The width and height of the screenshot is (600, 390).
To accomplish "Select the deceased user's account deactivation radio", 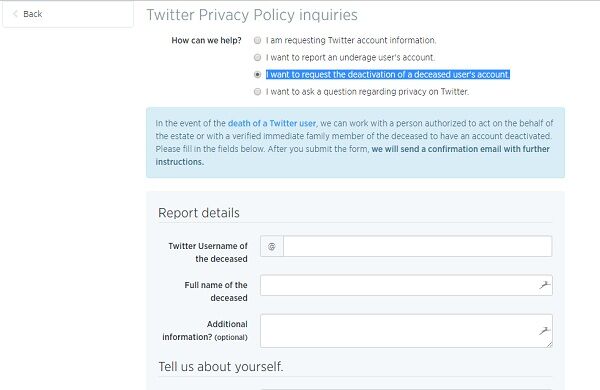I will click(258, 74).
